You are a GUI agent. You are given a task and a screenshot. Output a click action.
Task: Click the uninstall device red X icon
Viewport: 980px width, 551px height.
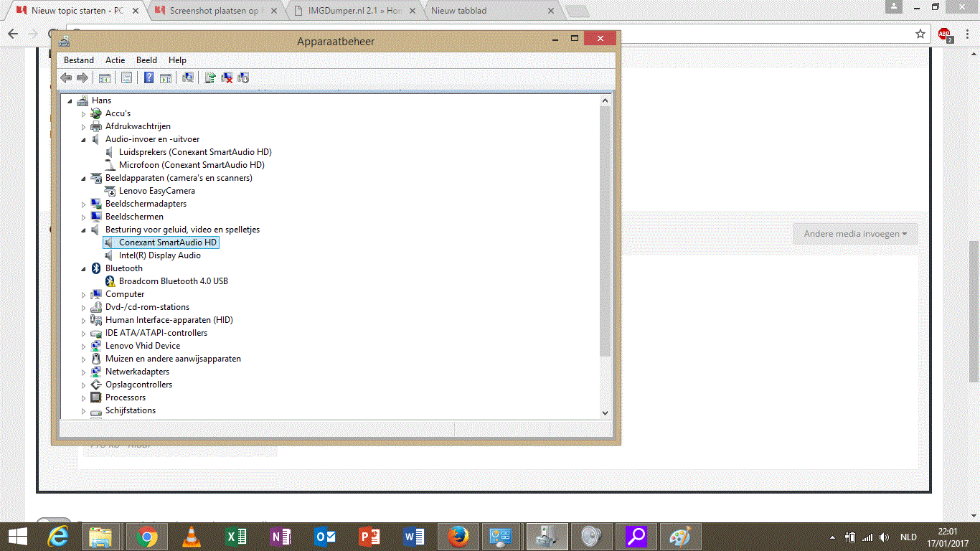click(x=227, y=77)
